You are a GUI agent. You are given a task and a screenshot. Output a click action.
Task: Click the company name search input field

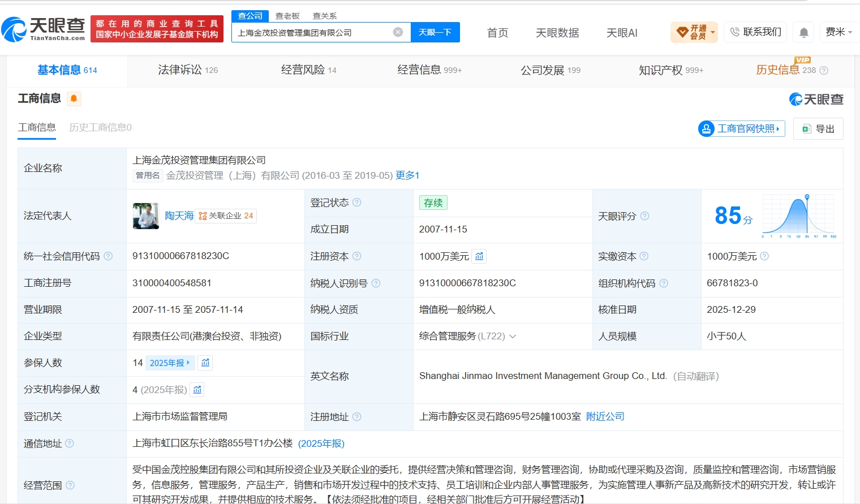[314, 32]
